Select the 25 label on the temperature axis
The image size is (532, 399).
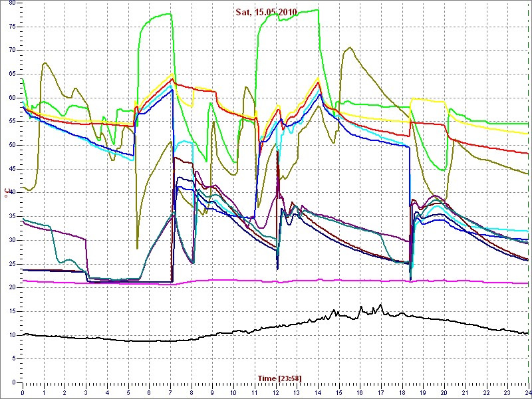(12, 264)
